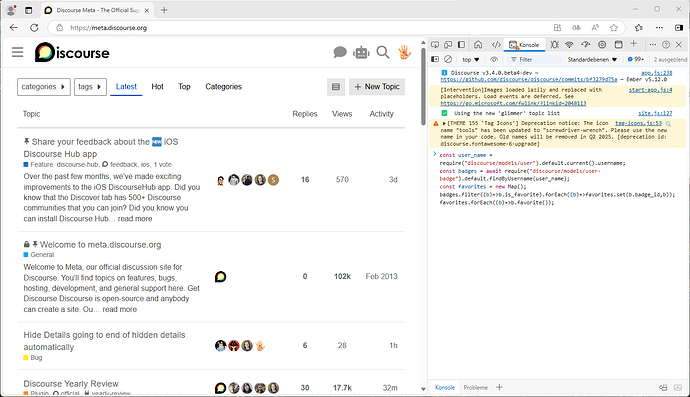Open DevTools customize three-dot menu
The height and width of the screenshot is (397, 690).
(653, 44)
